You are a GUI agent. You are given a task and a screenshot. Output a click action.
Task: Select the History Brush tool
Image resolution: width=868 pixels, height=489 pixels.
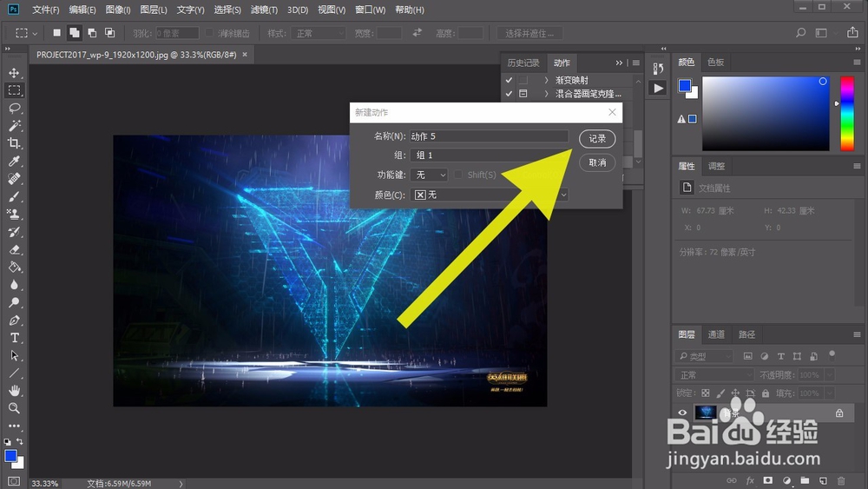point(15,232)
